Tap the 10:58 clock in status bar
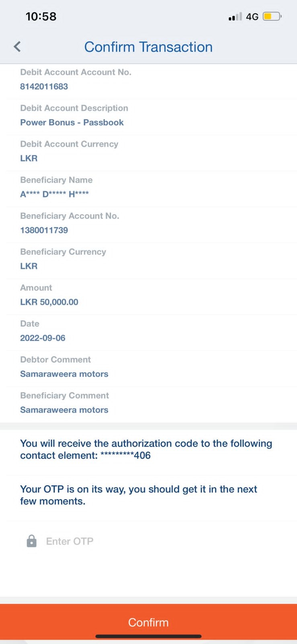This screenshot has height=644, width=297. point(41,17)
